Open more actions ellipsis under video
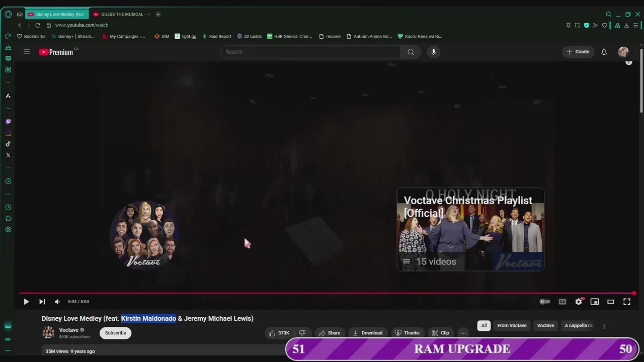The width and height of the screenshot is (644, 362). tap(463, 333)
